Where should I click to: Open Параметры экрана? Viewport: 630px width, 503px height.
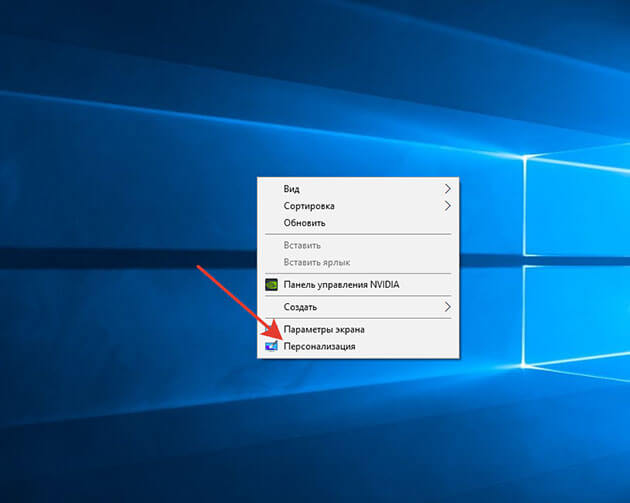pos(358,329)
